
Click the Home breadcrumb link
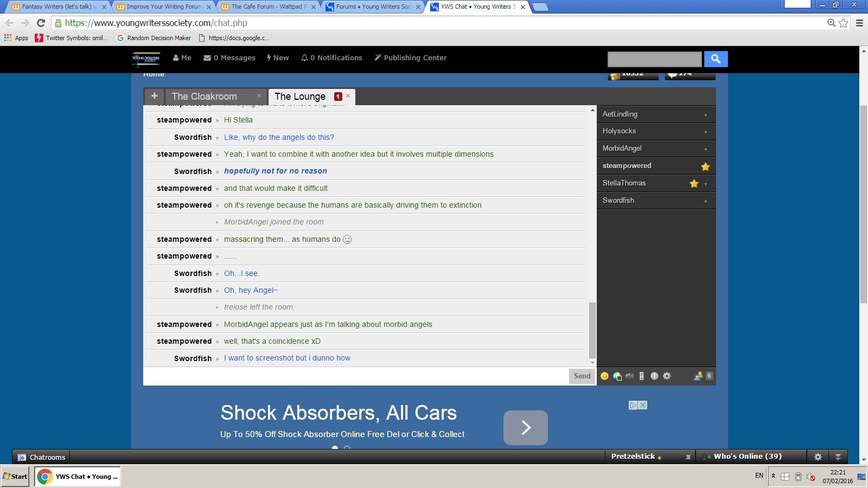pos(154,74)
